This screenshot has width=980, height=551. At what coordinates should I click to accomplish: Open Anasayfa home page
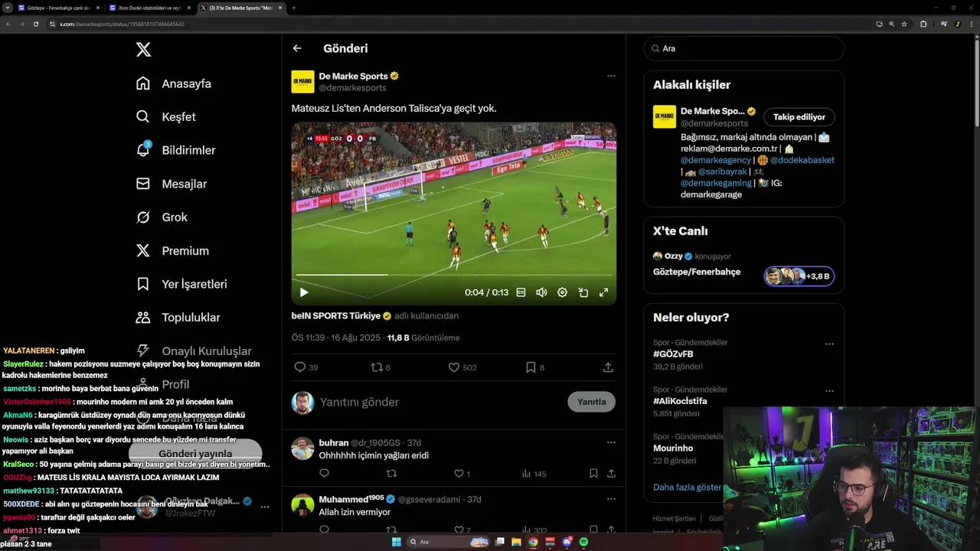173,83
